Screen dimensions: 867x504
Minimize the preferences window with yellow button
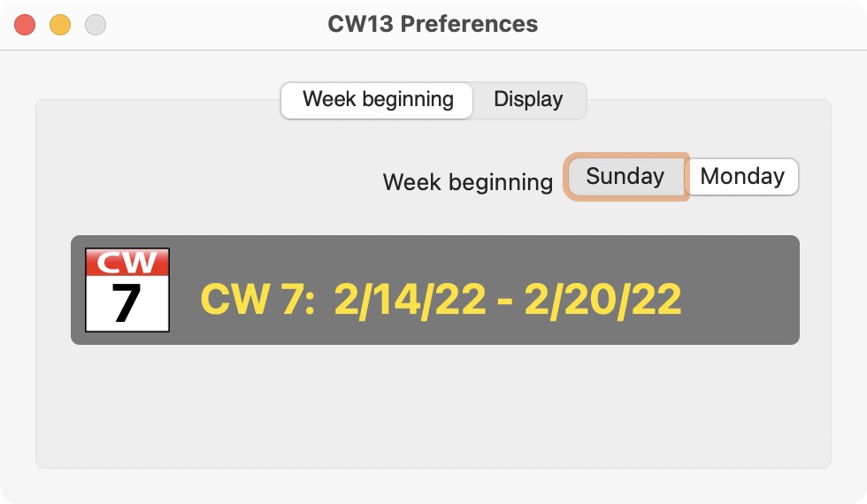click(x=60, y=25)
